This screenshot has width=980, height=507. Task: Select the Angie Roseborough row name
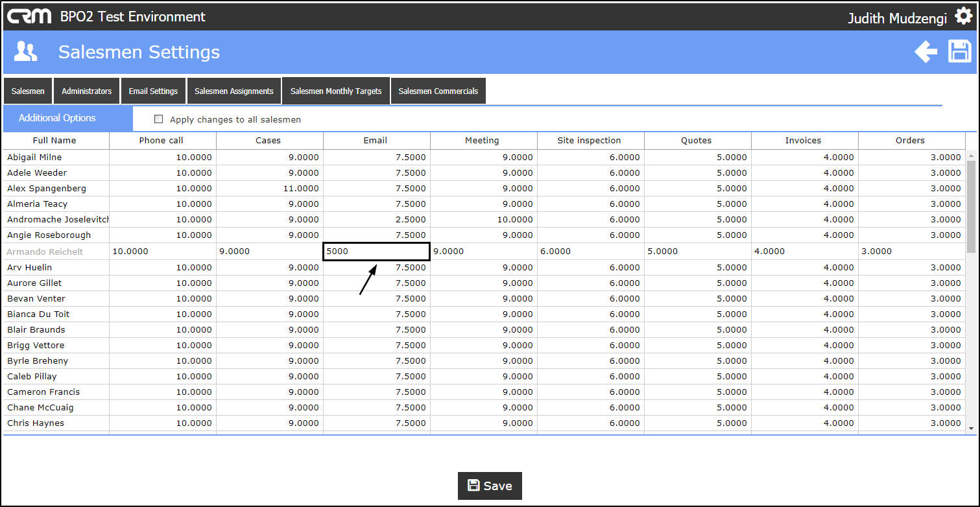(x=49, y=235)
